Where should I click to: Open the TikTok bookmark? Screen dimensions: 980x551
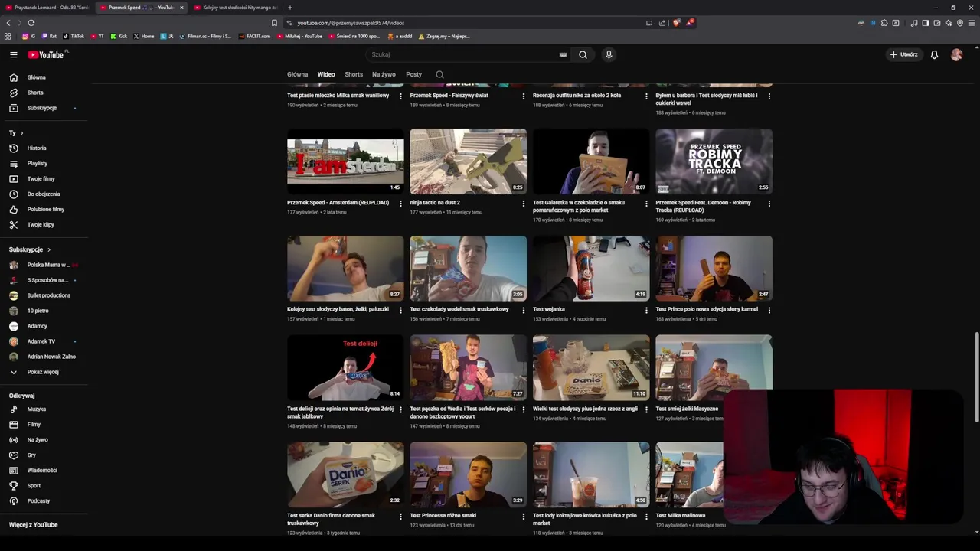pos(73,36)
